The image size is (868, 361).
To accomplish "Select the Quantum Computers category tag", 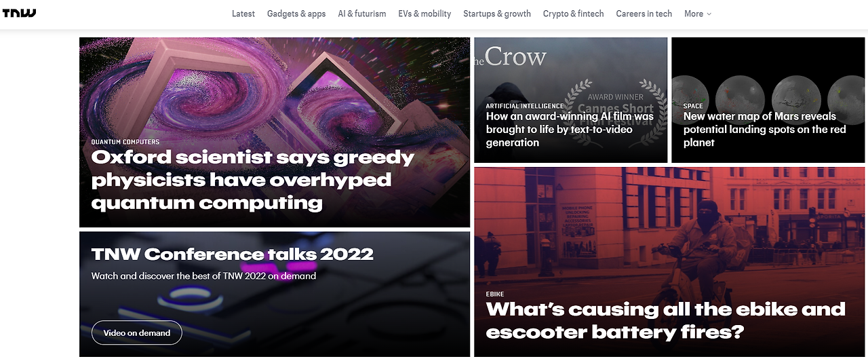I will pos(125,142).
